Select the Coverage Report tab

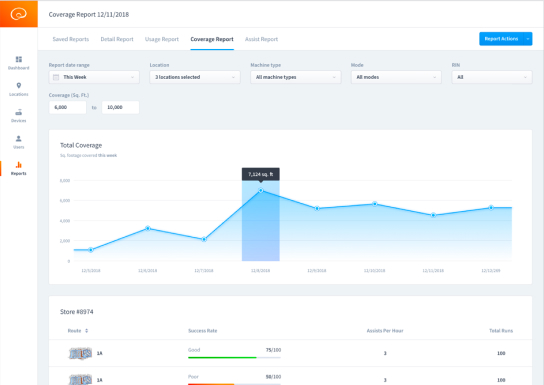[212, 39]
